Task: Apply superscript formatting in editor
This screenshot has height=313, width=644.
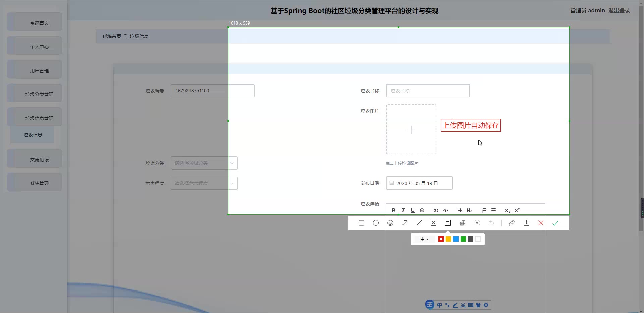Action: [x=517, y=210]
